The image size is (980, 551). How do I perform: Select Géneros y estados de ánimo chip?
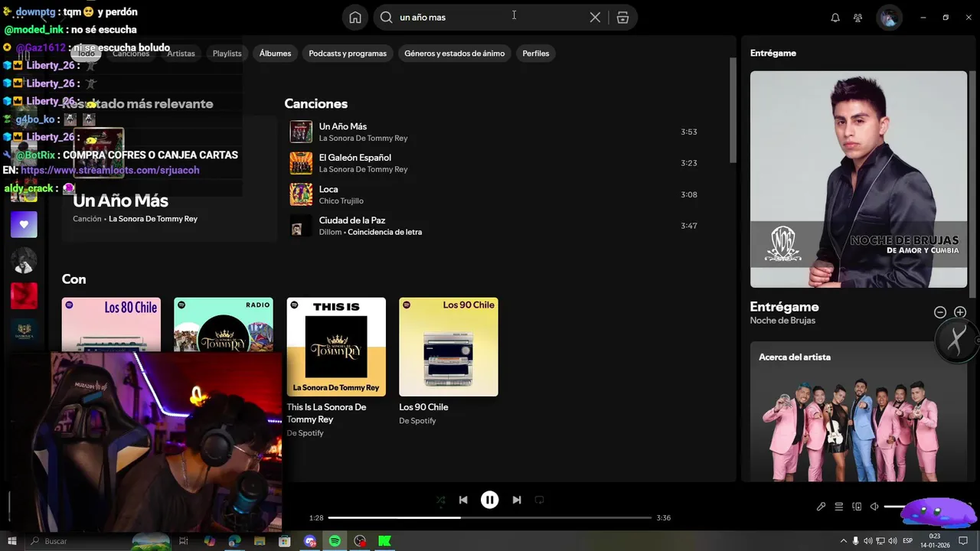click(454, 54)
